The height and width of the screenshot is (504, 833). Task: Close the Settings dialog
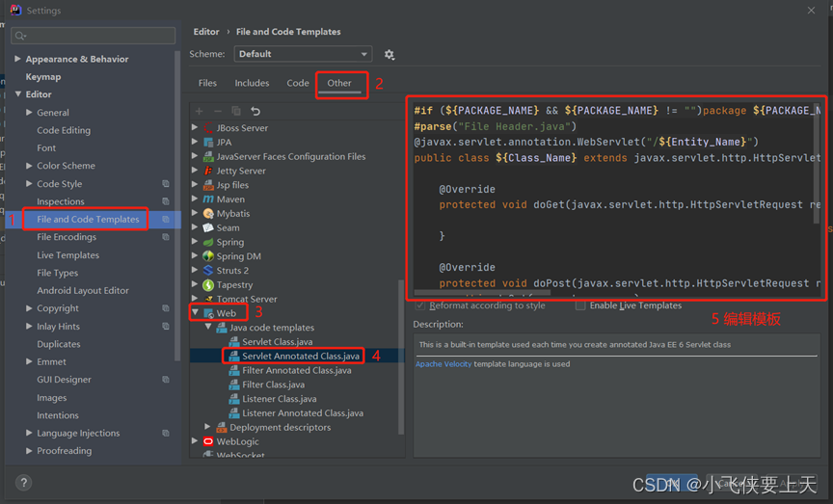pos(811,10)
